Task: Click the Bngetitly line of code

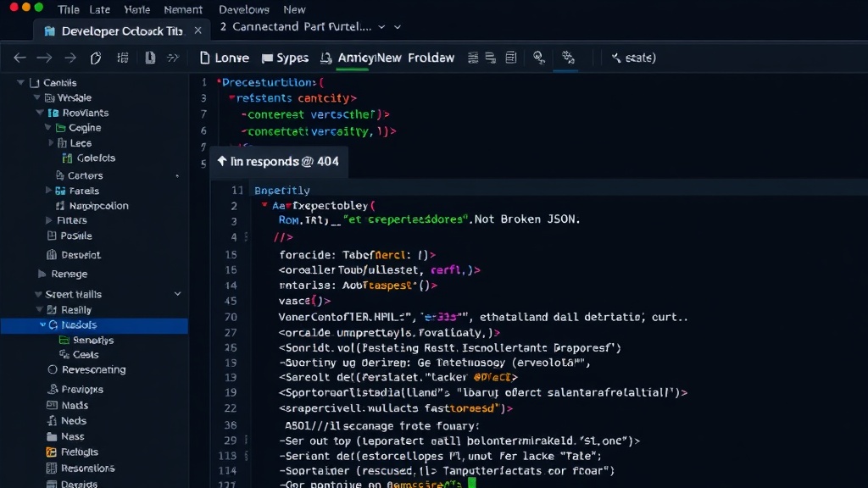Action: coord(281,191)
